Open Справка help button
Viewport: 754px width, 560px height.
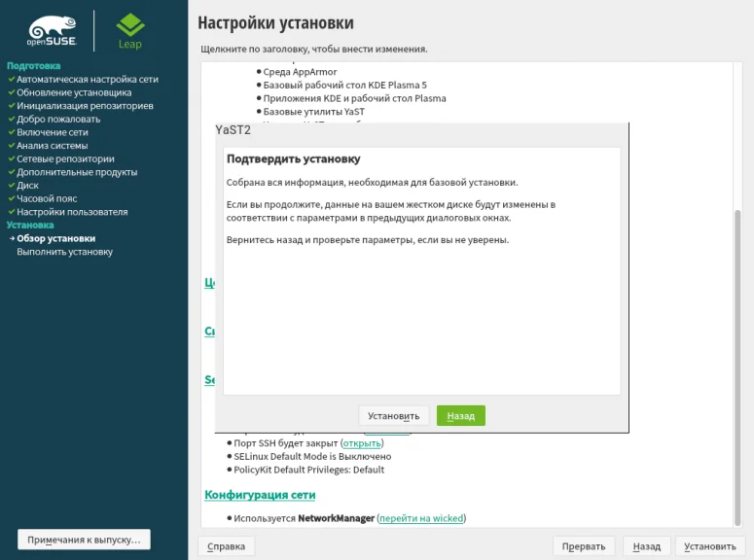227,546
